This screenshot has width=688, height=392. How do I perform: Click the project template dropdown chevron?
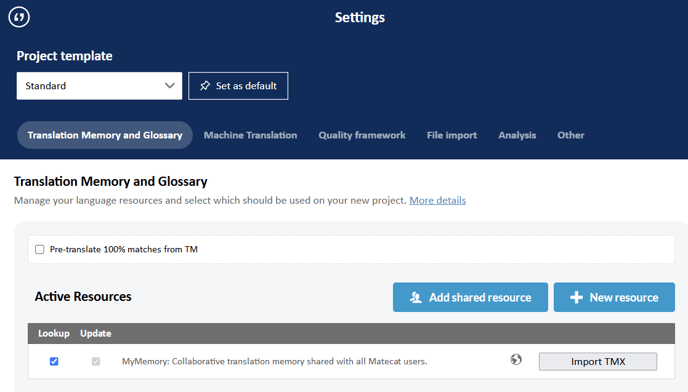[170, 86]
